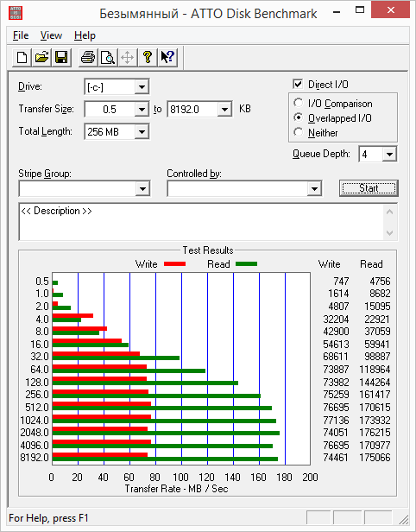Toggle the Direct I/O checkbox

(298, 84)
